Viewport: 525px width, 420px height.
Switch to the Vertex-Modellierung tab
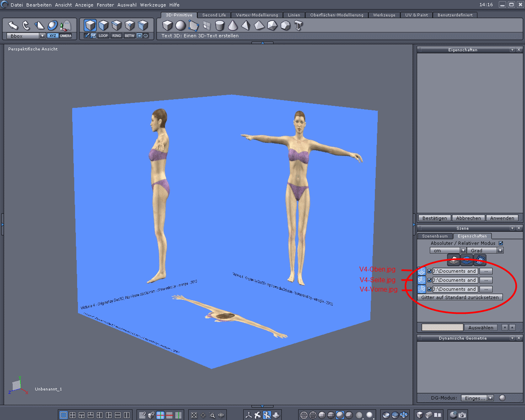pos(257,15)
